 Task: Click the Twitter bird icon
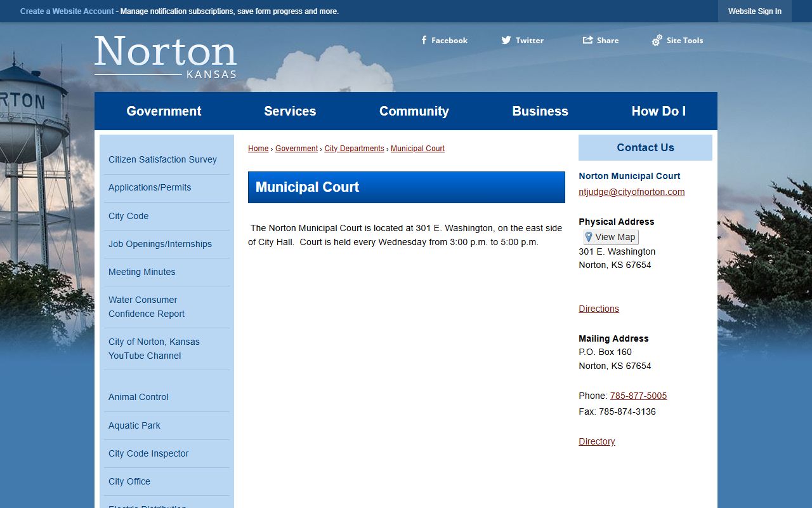click(x=506, y=40)
